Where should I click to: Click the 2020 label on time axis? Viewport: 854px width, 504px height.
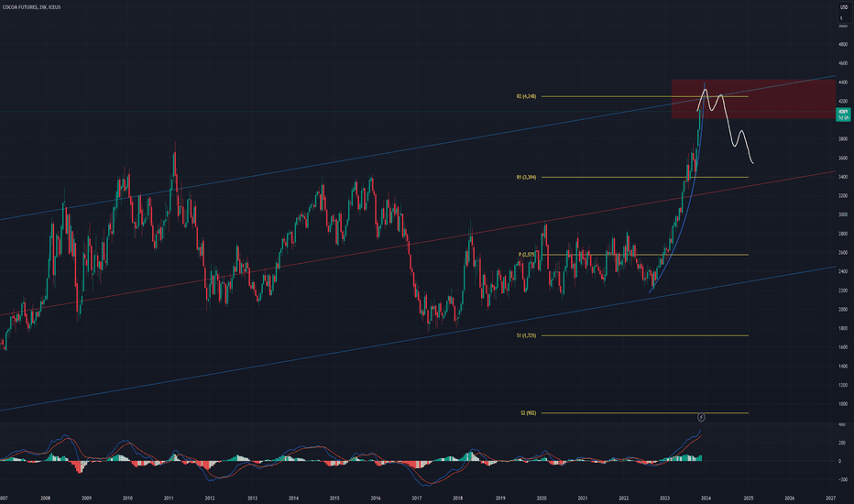542,498
